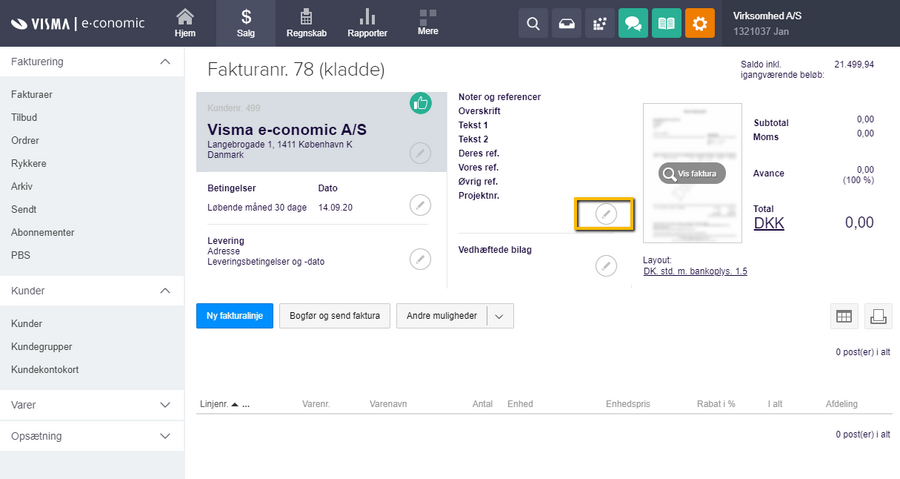The image size is (900, 479).
Task: Open the DK. std. m. bankoplys. layout link
Action: pos(695,271)
